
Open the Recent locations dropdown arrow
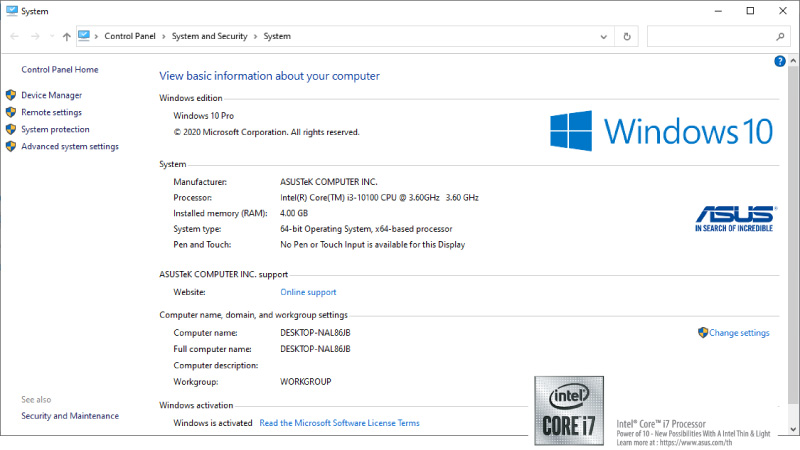52,37
